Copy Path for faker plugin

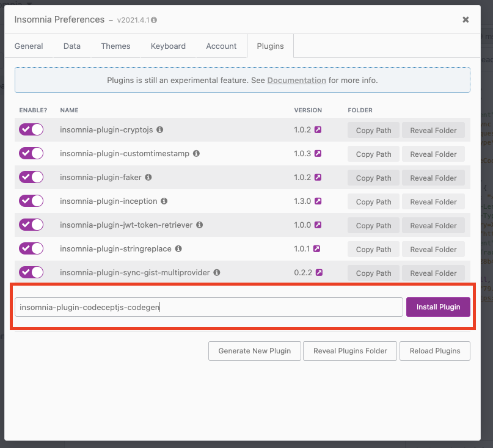373,178
